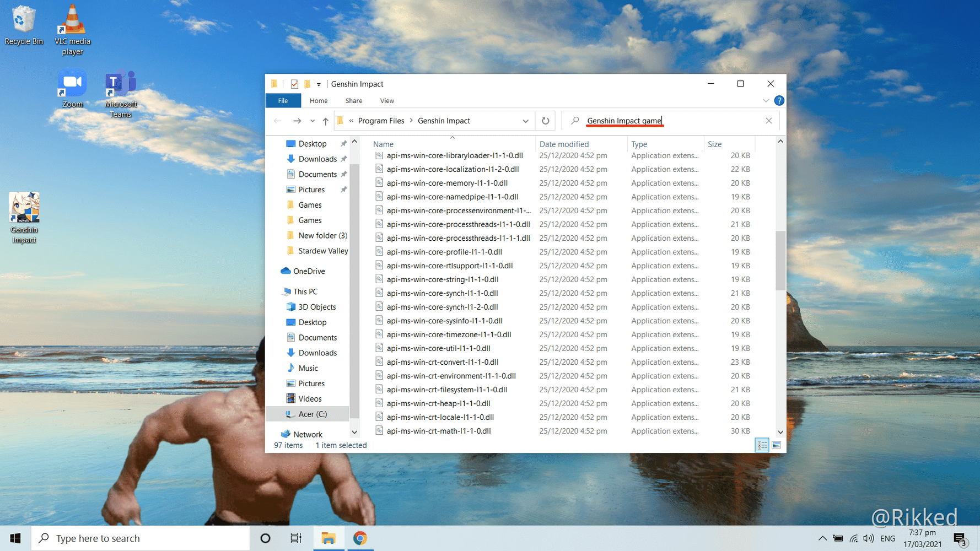Screen dimensions: 980x551
Task: Click File Explorer taskbar icon
Action: (329, 538)
